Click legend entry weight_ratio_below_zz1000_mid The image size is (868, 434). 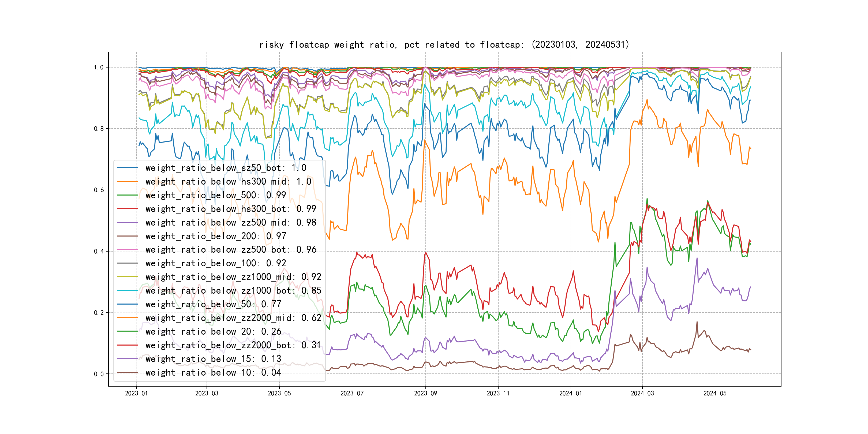pos(233,277)
